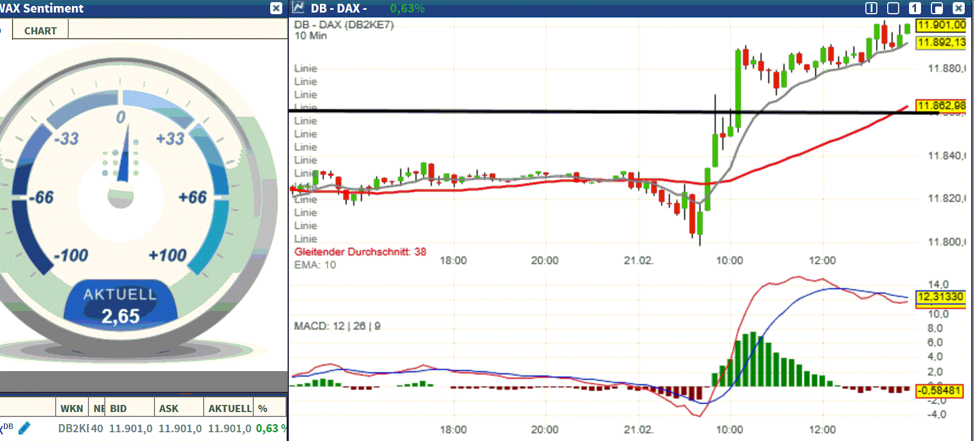This screenshot has height=441, width=980.
Task: Click the 10 Min timeframe label on the chart
Action: pos(311,35)
